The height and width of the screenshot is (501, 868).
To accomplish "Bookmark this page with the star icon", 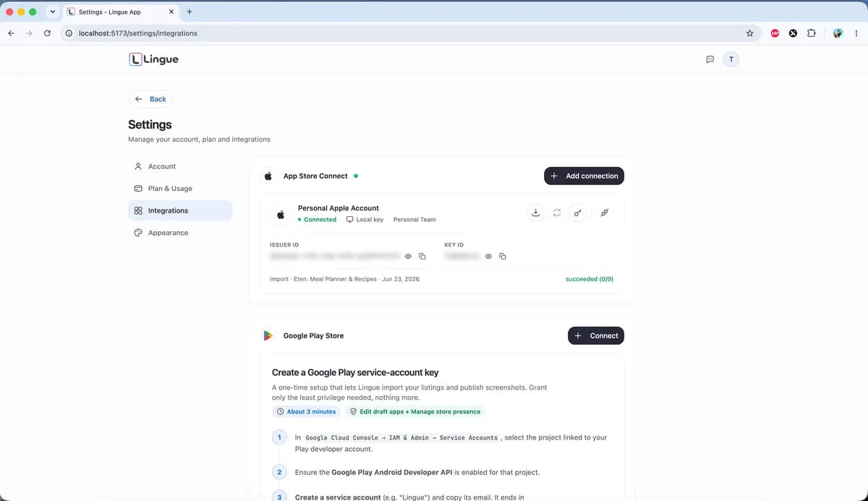I will (x=749, y=33).
